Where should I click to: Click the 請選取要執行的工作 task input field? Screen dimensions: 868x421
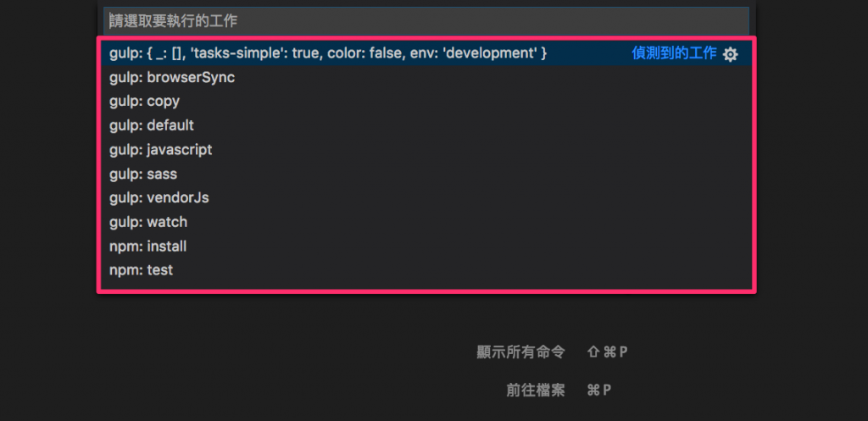pos(426,21)
